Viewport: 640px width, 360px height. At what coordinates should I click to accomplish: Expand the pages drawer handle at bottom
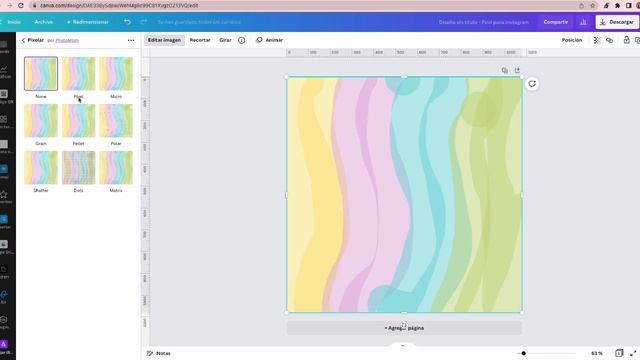(402, 345)
